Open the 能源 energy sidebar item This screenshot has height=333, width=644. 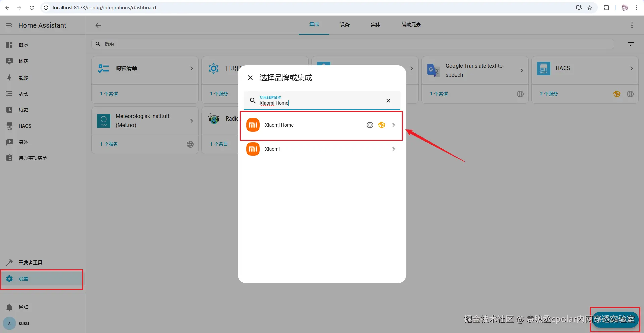point(43,78)
